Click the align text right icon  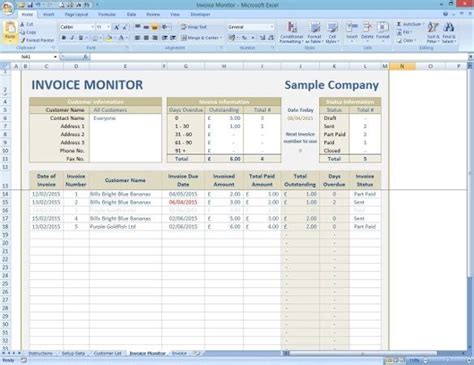[155, 38]
